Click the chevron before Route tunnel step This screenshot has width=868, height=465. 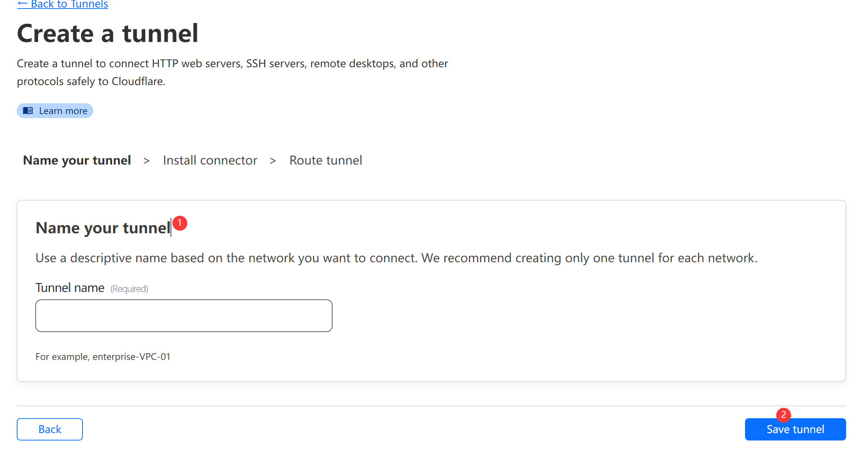pyautogui.click(x=273, y=161)
